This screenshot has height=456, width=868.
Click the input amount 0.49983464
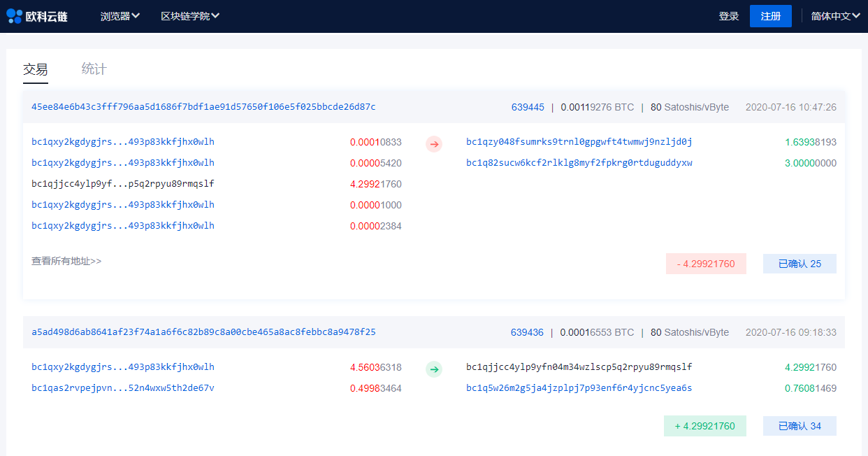376,388
